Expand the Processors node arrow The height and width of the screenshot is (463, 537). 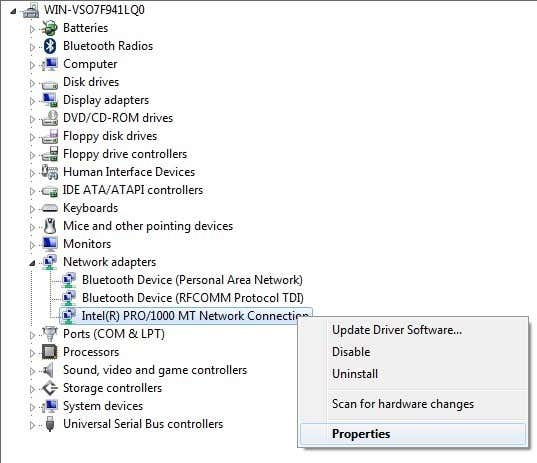click(32, 353)
